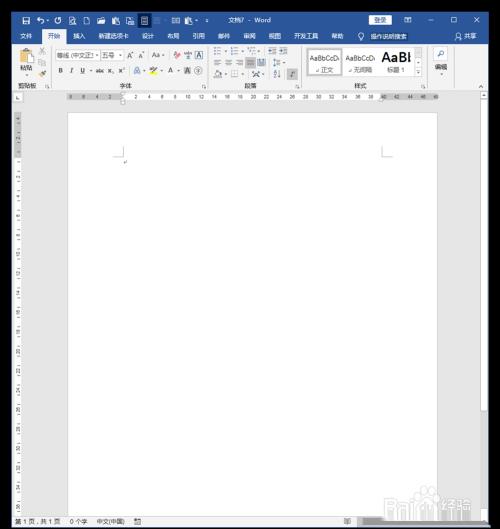Screen dimensions: 500x529
Task: Save the document with the floppy disk icon
Action: coord(26,21)
